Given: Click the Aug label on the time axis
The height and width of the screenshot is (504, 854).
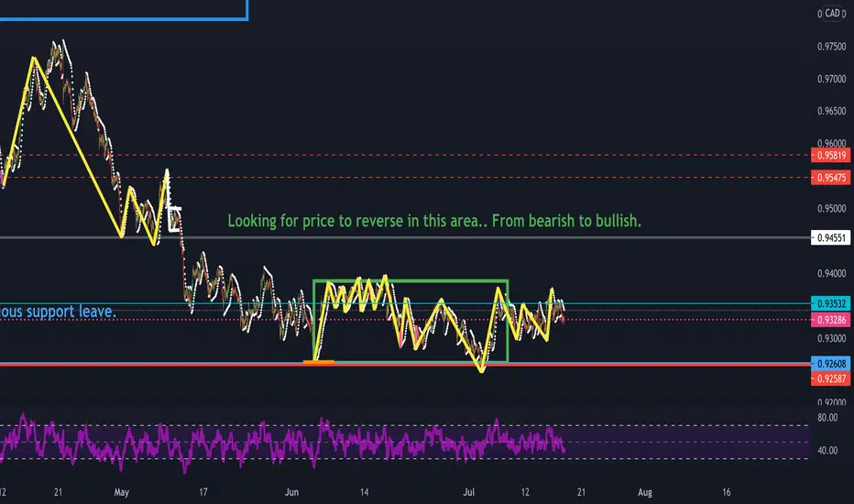Looking at the screenshot, I should (645, 492).
